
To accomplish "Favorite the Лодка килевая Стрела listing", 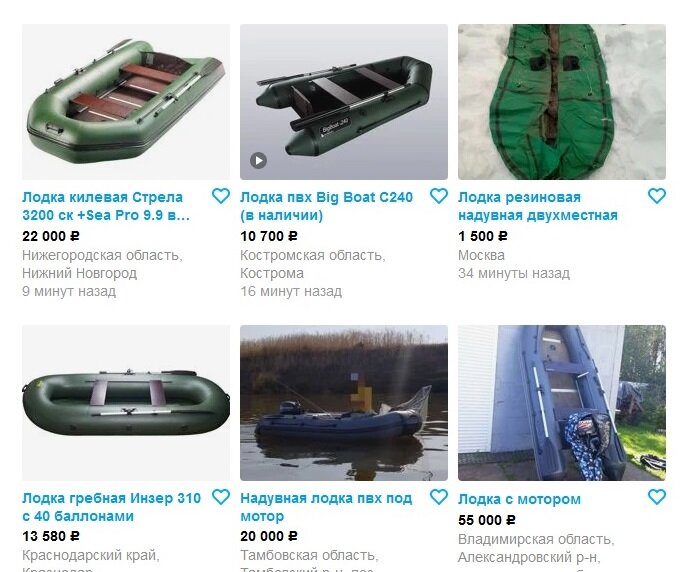I will pos(221,196).
